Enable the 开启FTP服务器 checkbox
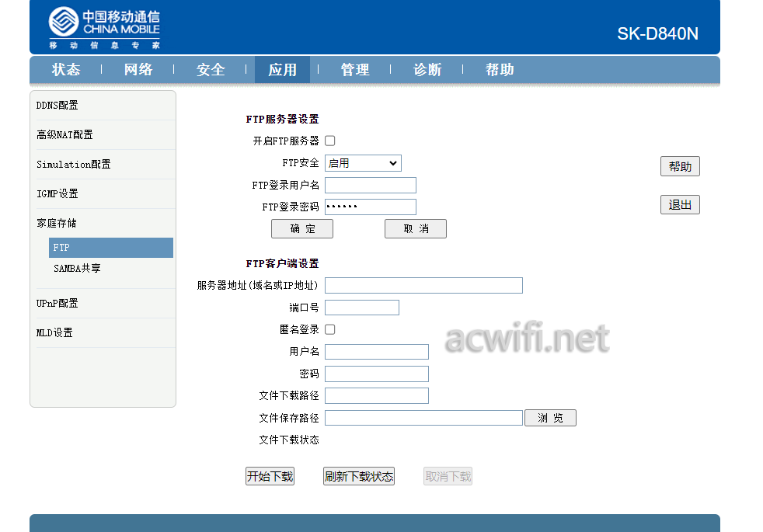Image resolution: width=763 pixels, height=532 pixels. (330, 141)
